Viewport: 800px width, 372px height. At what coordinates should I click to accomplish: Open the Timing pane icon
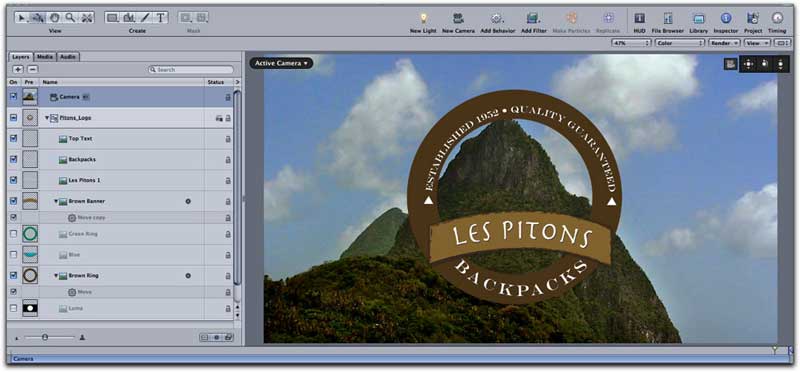(x=777, y=18)
